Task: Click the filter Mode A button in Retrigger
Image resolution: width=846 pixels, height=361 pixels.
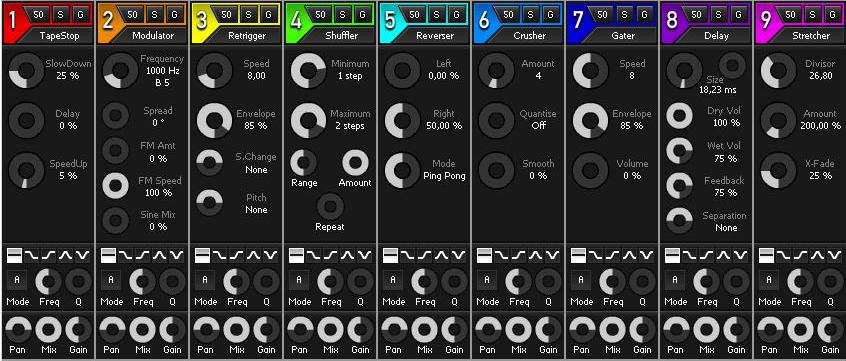Action: (x=205, y=281)
